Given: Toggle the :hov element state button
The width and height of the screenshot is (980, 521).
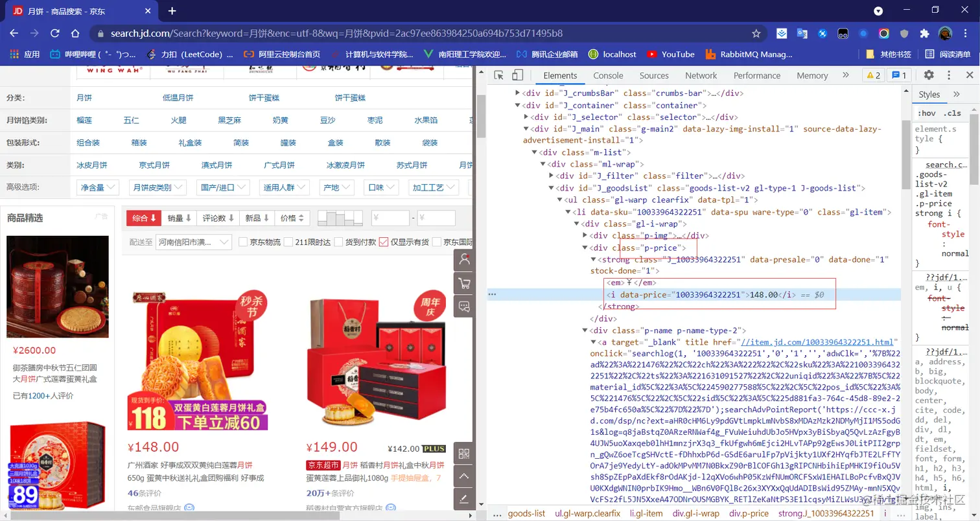Looking at the screenshot, I should [x=926, y=113].
